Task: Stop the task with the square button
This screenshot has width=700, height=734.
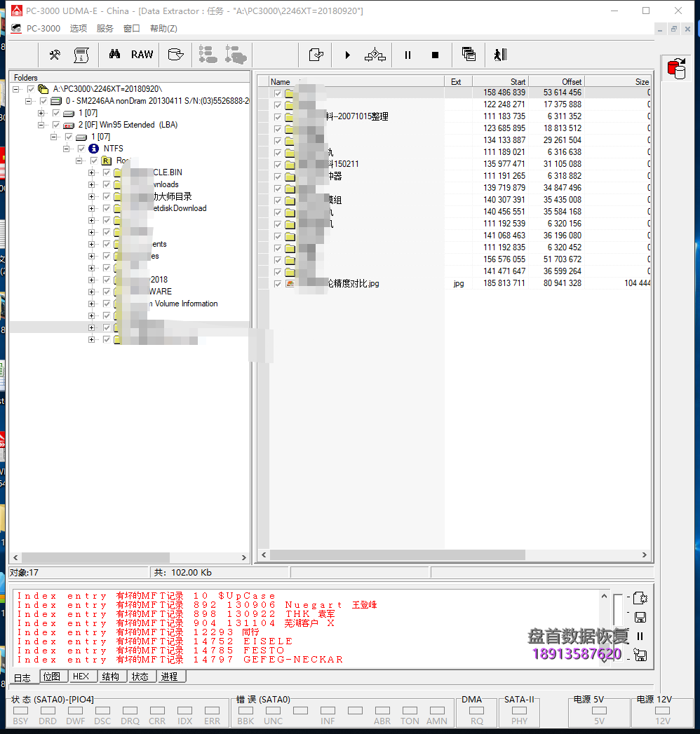Action: (435, 55)
